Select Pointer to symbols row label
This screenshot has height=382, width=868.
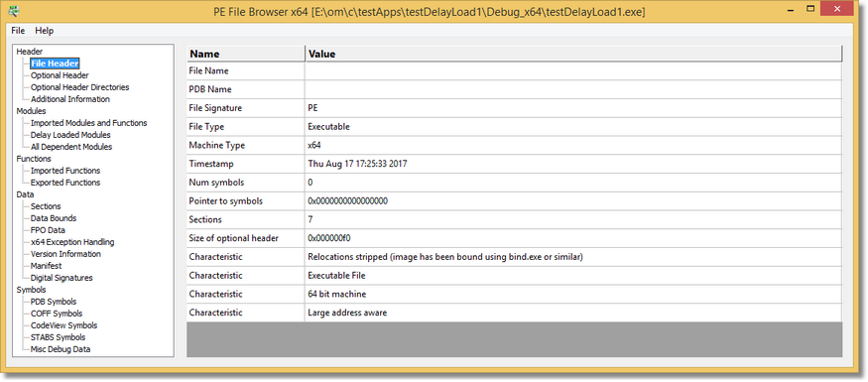pos(226,201)
